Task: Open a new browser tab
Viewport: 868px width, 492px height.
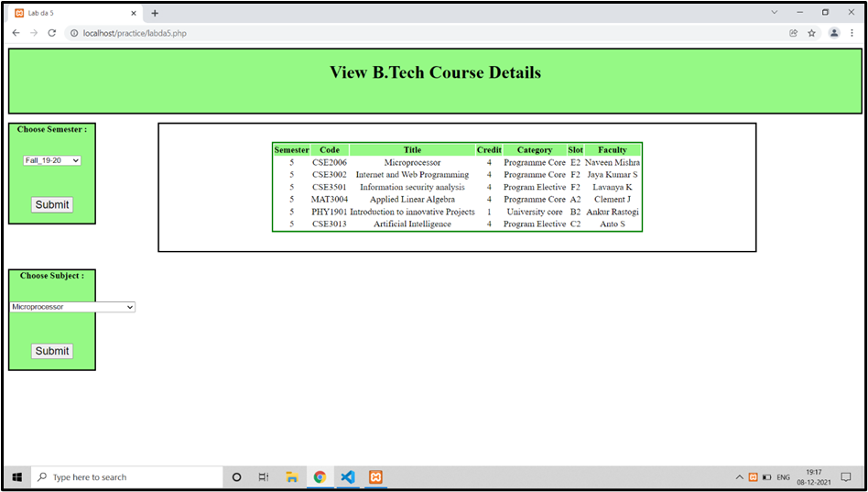Action: [x=155, y=14]
